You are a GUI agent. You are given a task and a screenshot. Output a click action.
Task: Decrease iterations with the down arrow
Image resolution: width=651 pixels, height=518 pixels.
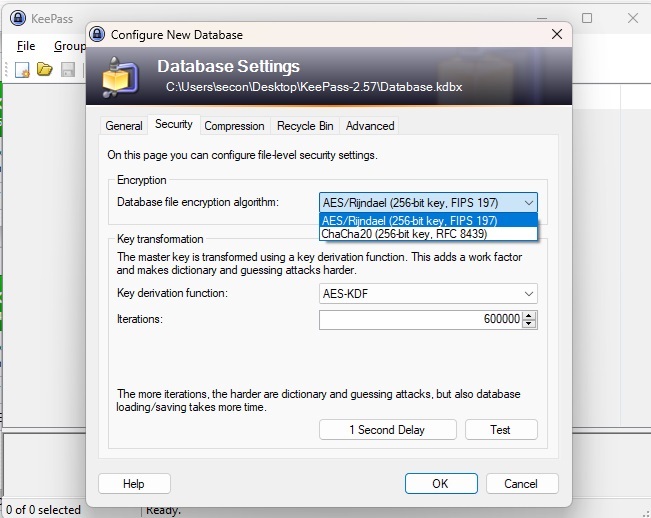coord(529,324)
